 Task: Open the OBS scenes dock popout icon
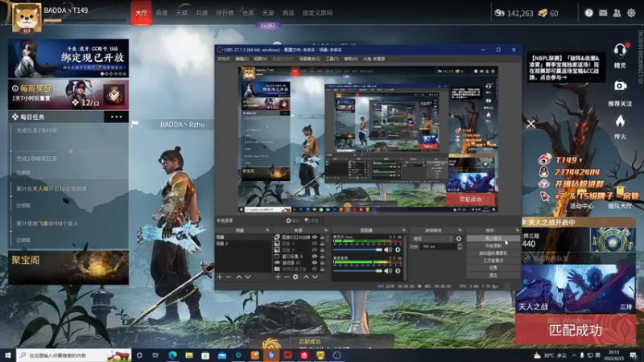[x=268, y=230]
